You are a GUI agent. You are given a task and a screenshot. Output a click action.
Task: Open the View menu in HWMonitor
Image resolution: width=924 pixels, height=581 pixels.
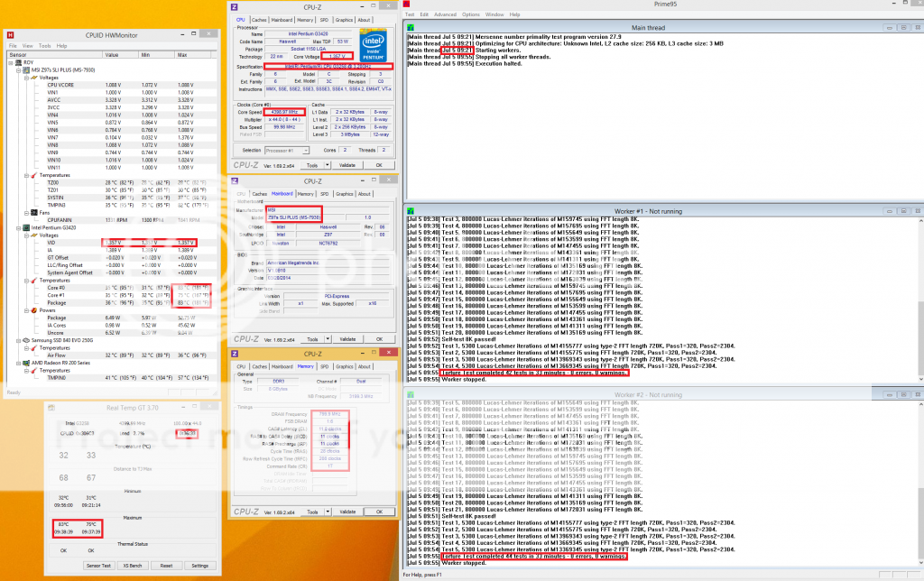click(29, 45)
